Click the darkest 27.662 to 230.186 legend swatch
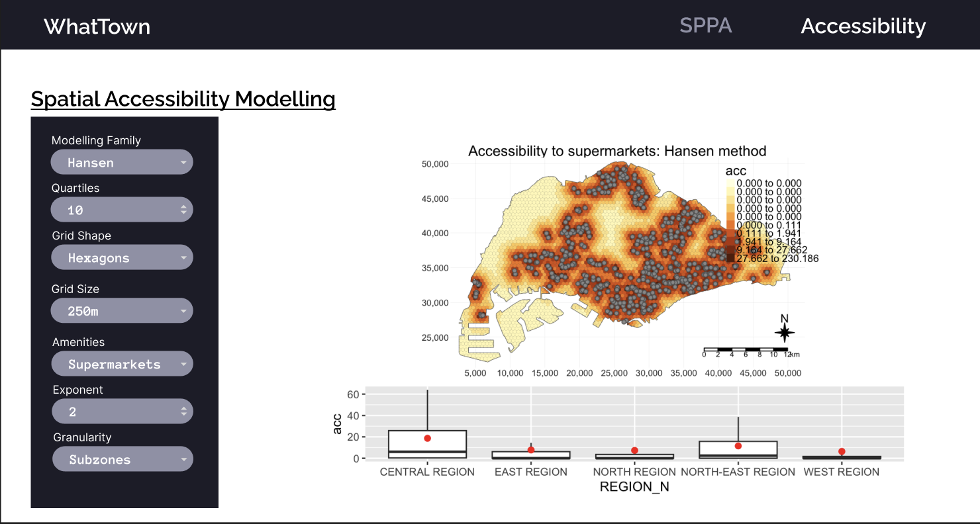 pyautogui.click(x=730, y=259)
